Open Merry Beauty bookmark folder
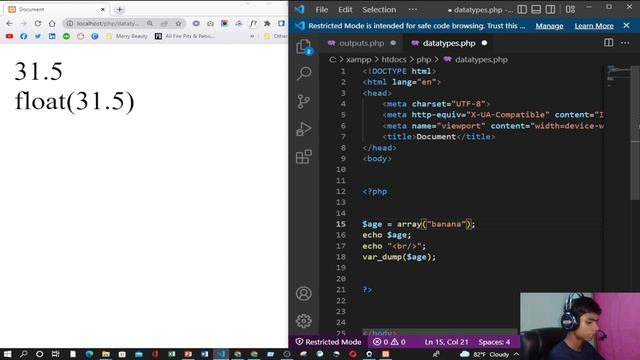 127,36
